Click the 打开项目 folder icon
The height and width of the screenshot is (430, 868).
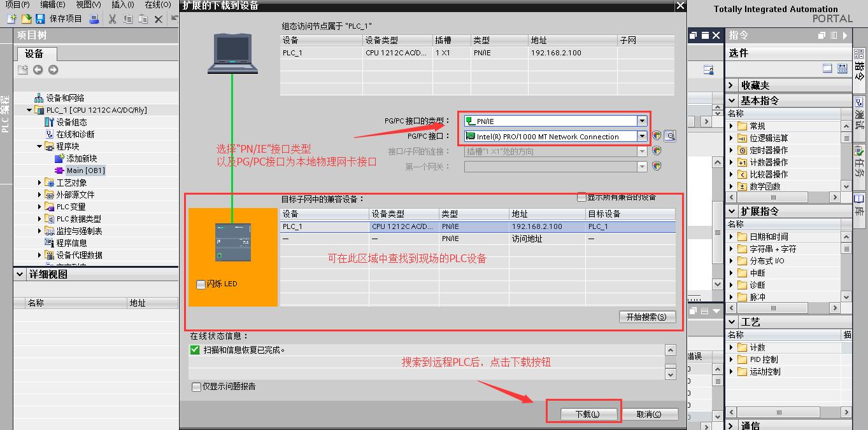point(25,18)
